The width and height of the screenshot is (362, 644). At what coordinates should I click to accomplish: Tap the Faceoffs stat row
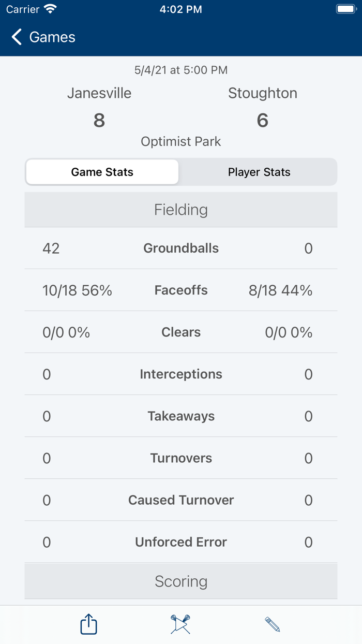coord(181,290)
